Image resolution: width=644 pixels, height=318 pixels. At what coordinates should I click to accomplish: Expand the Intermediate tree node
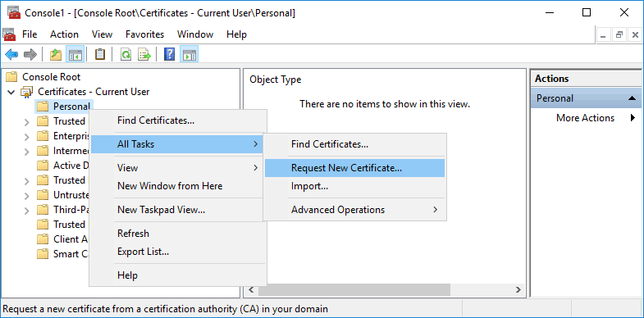(x=27, y=152)
